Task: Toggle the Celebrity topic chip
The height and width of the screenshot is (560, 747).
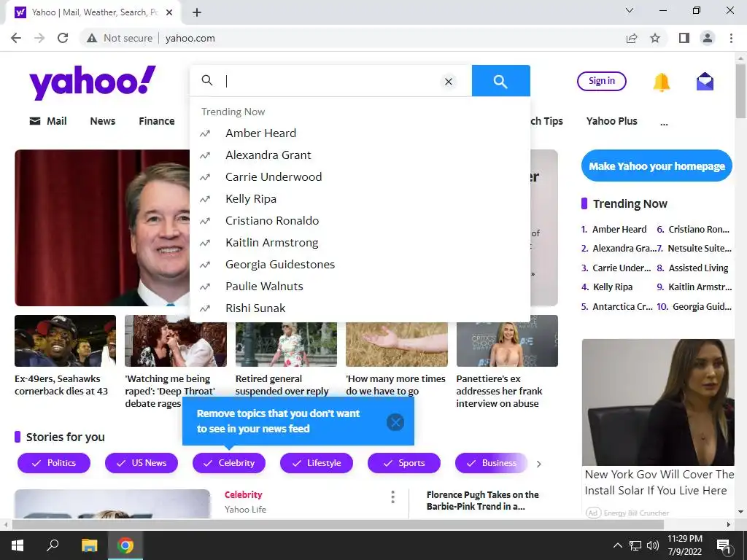Action: click(x=229, y=463)
